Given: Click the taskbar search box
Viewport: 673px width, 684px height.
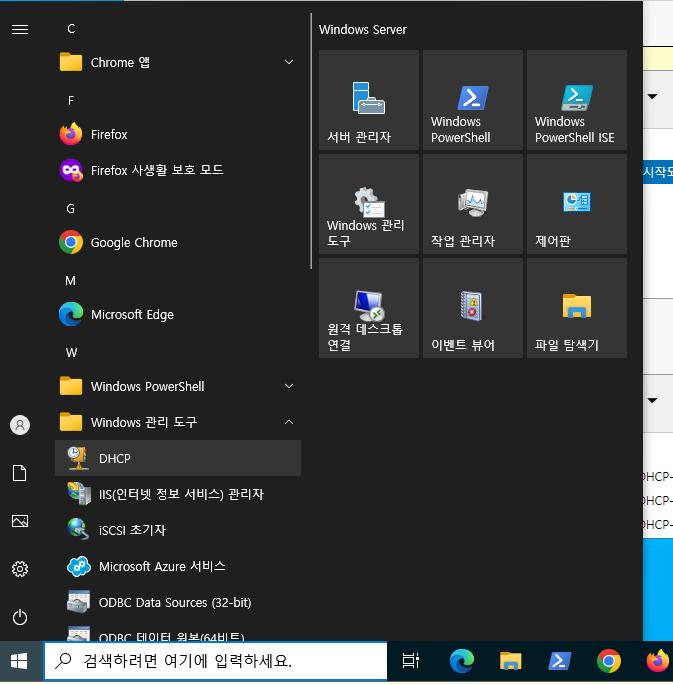Looking at the screenshot, I should click(x=215, y=661).
